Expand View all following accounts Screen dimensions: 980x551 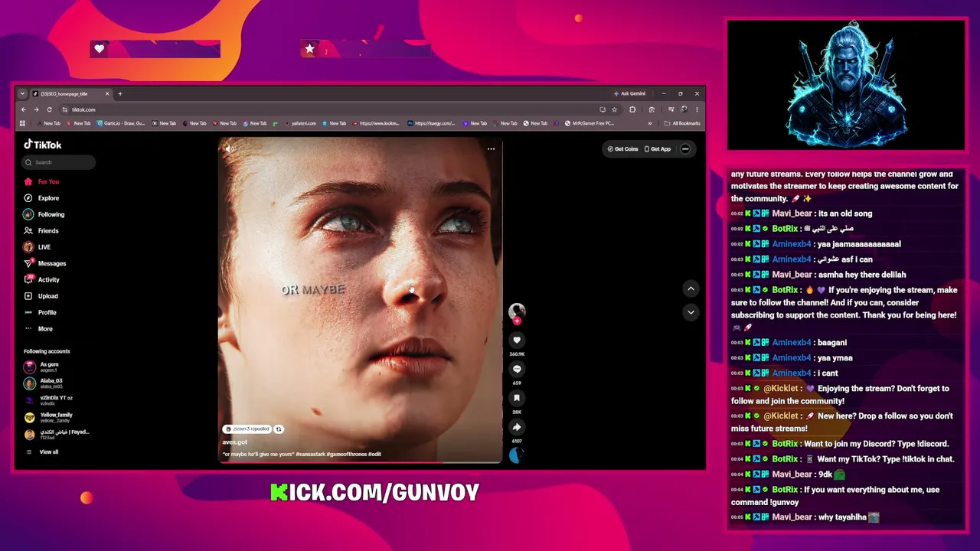click(42, 452)
